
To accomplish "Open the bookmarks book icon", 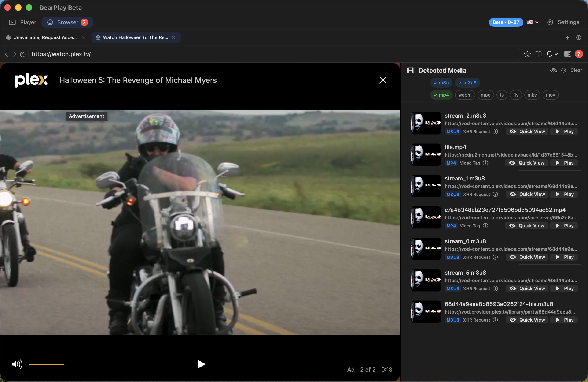I will click(538, 54).
